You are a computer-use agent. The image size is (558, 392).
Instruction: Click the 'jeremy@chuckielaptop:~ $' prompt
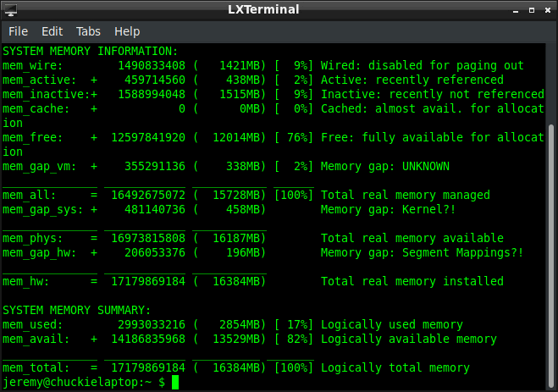pos(84,383)
